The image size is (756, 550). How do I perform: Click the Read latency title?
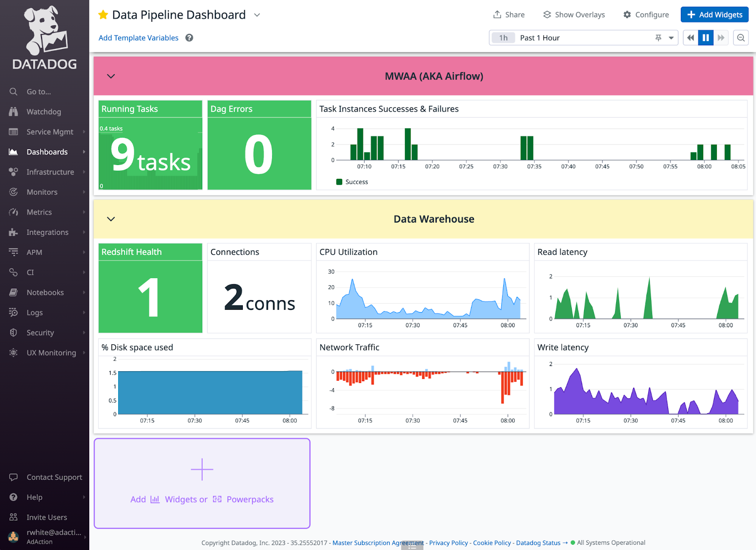tap(562, 252)
